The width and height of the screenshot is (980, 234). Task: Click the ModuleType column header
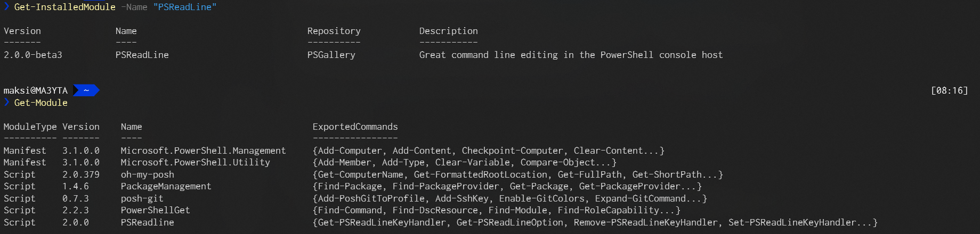pos(30,127)
